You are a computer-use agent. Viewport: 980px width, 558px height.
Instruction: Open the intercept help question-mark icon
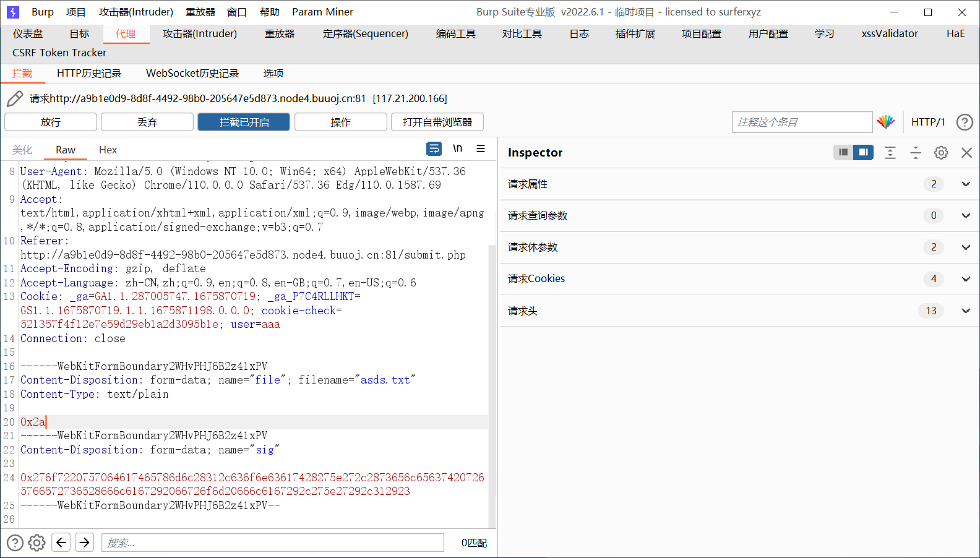tap(965, 122)
